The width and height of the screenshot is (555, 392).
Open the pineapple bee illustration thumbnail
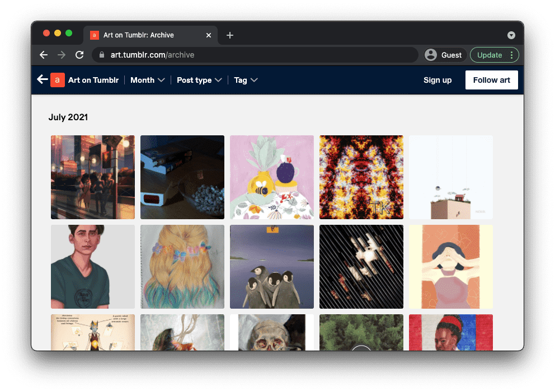pyautogui.click(x=272, y=177)
